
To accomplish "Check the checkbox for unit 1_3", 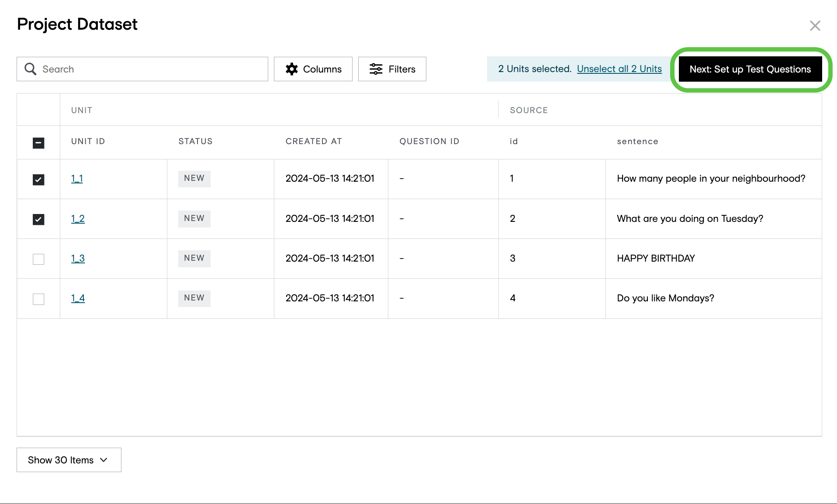I will [38, 259].
